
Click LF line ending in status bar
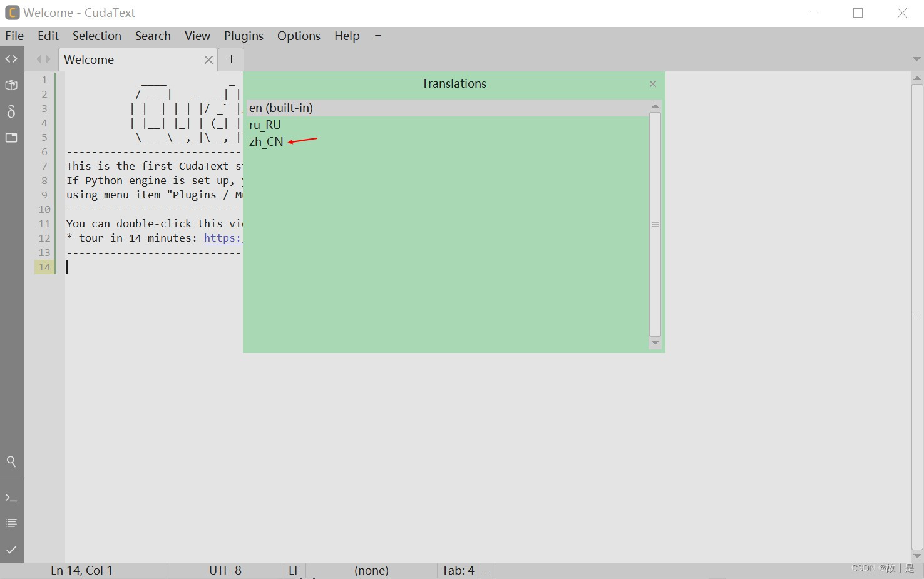[294, 571]
